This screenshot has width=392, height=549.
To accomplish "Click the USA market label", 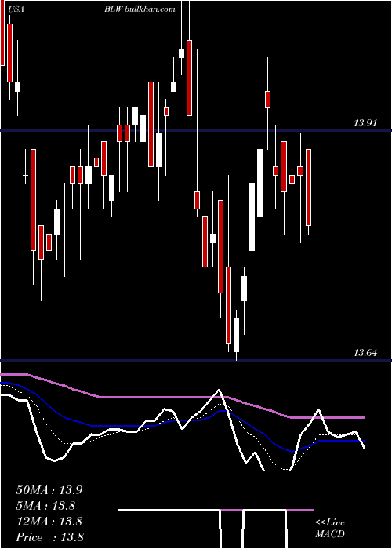I will (16, 9).
